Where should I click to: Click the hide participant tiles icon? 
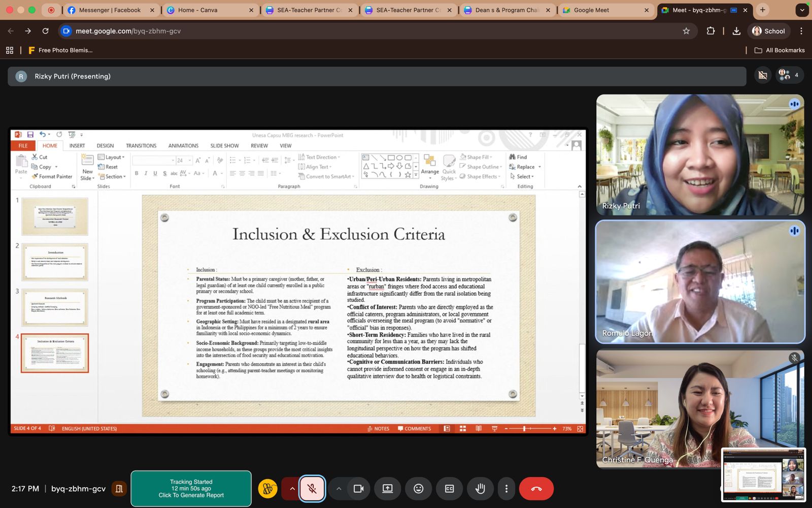[763, 75]
